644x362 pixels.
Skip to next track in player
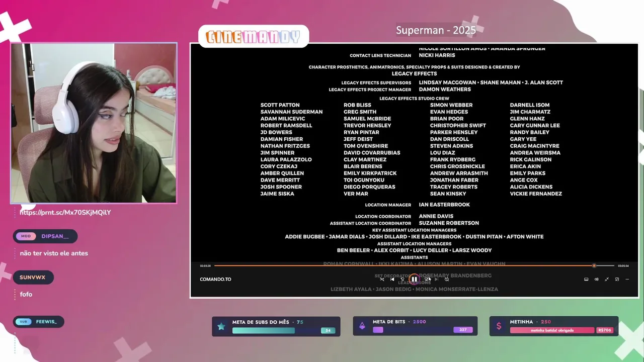pos(436,280)
